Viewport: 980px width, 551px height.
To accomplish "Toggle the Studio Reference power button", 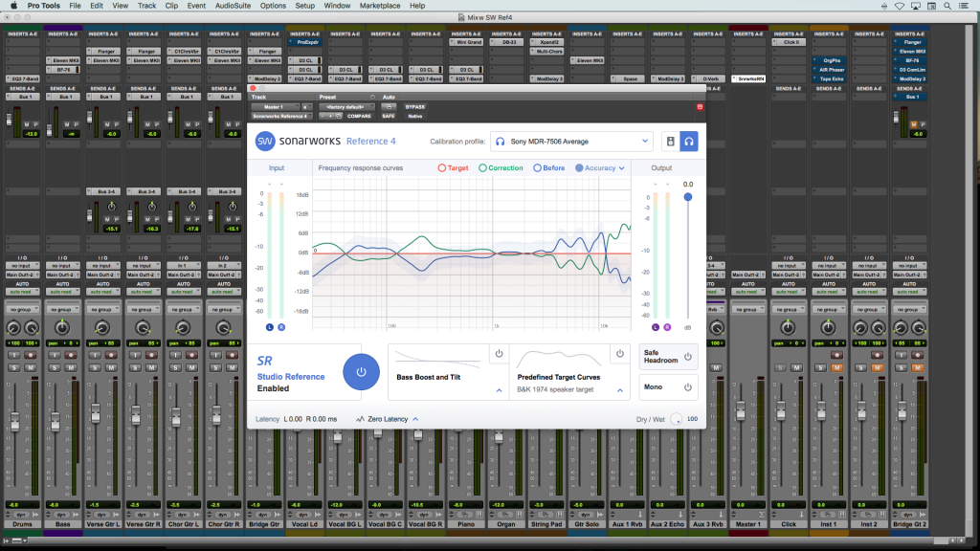I will click(361, 371).
